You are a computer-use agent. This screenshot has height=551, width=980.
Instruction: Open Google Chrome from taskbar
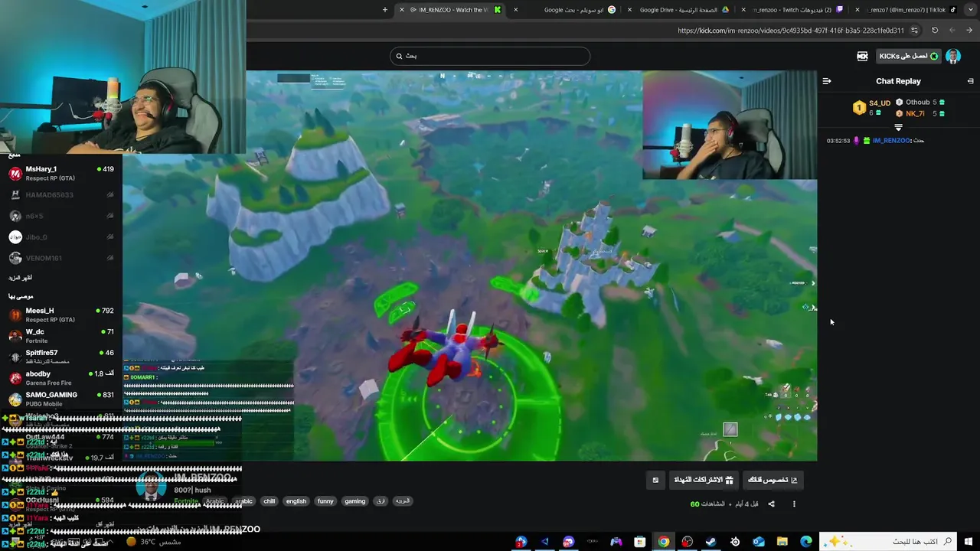[x=663, y=542]
